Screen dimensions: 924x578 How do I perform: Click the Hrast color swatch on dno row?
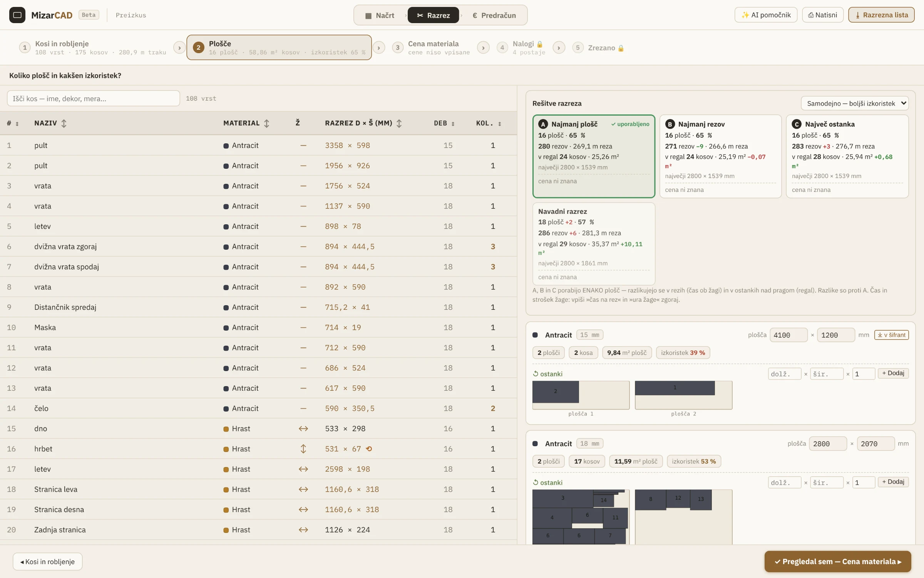pyautogui.click(x=226, y=429)
